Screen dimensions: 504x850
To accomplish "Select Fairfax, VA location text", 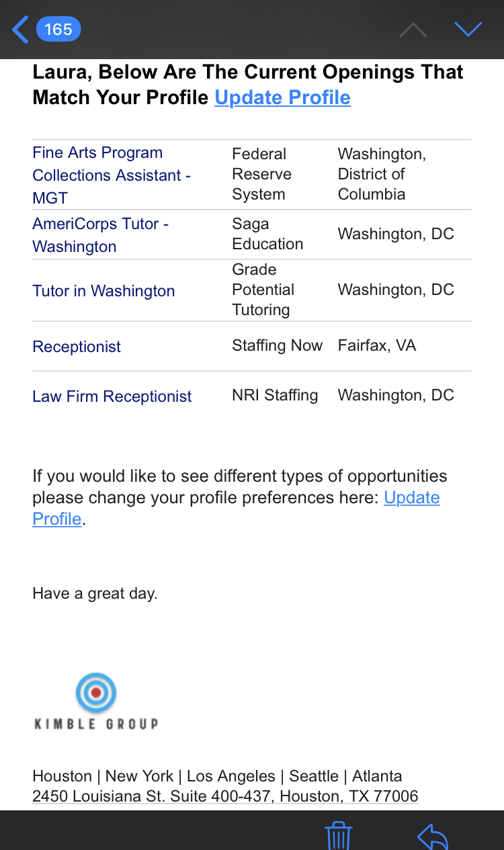I will (x=377, y=345).
